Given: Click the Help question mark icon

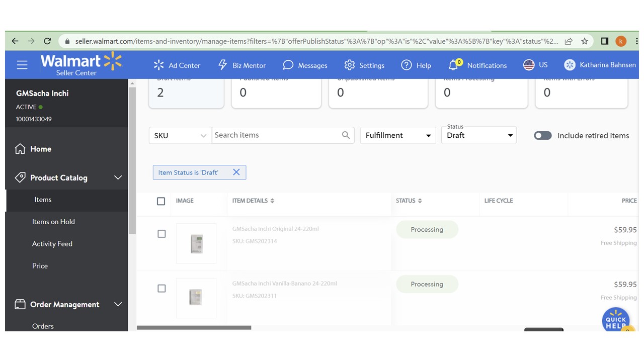Looking at the screenshot, I should tap(406, 65).
